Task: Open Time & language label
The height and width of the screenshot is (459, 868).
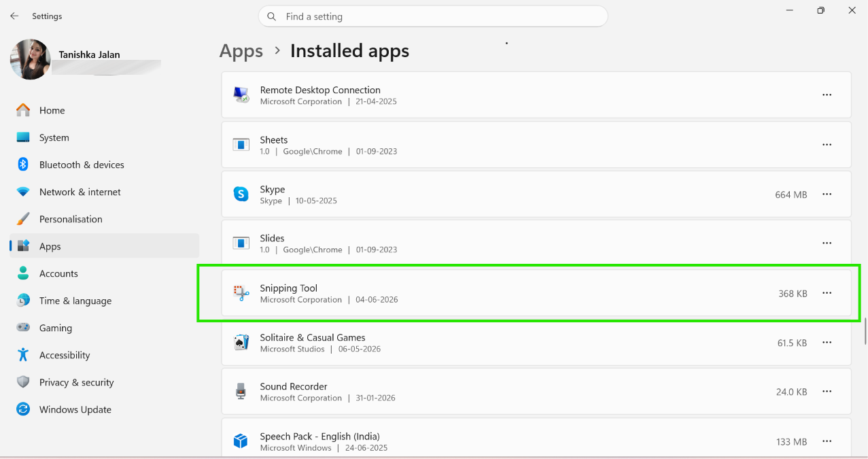Action: pyautogui.click(x=75, y=301)
